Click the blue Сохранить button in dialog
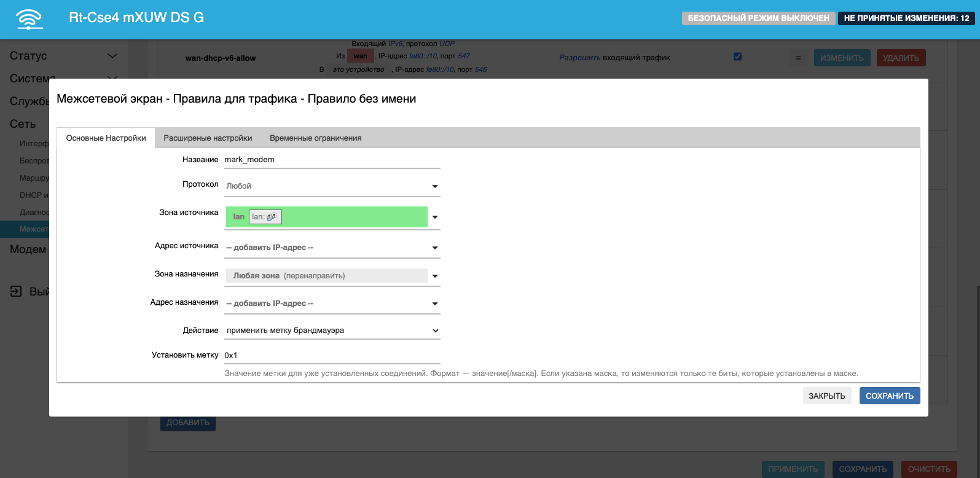This screenshot has height=478, width=980. coord(889,396)
